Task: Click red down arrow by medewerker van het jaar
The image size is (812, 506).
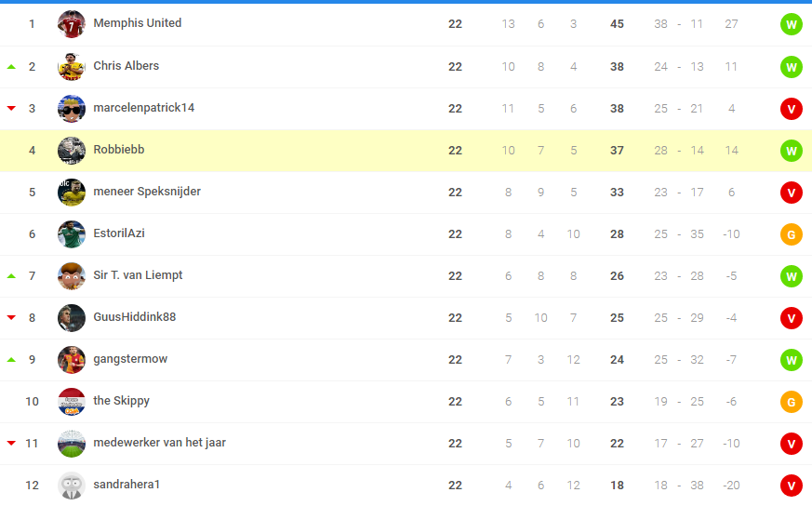Action: [11, 443]
